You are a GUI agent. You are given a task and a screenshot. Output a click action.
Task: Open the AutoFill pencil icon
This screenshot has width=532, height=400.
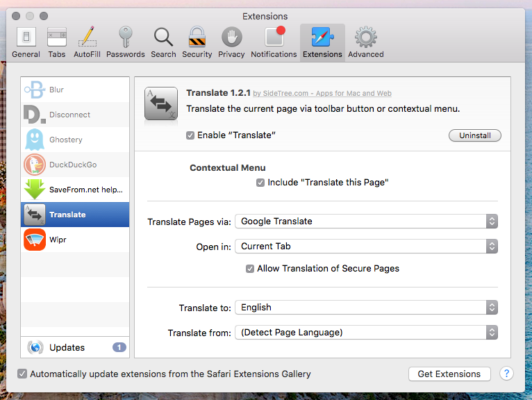tap(88, 36)
